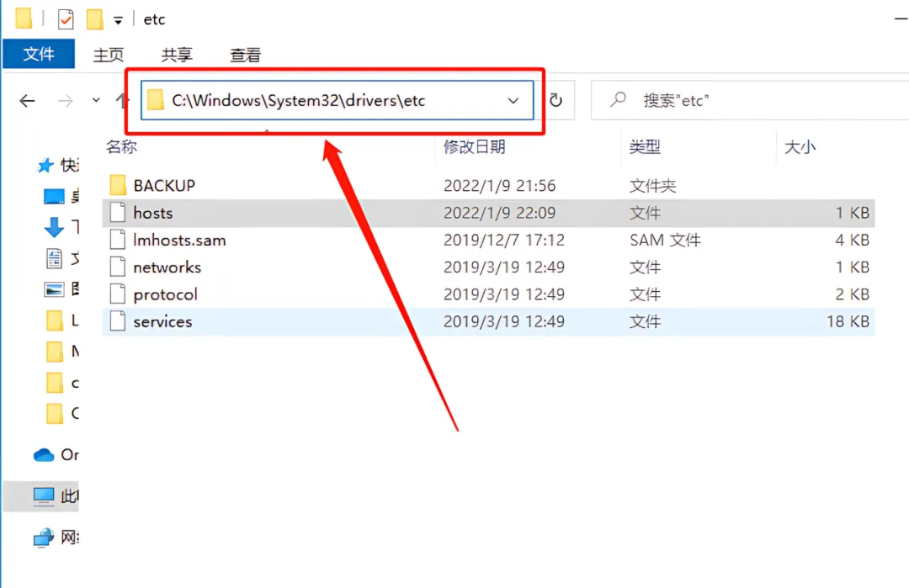Click the search etc input box
Screen dimensions: 909x588
coord(750,100)
